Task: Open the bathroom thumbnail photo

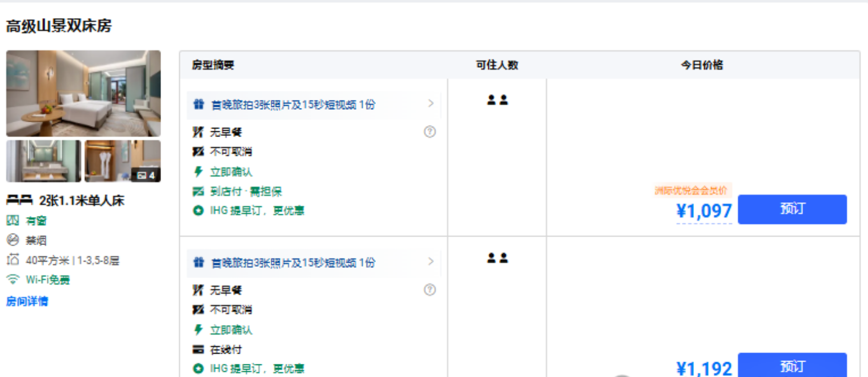Action: pos(44,161)
